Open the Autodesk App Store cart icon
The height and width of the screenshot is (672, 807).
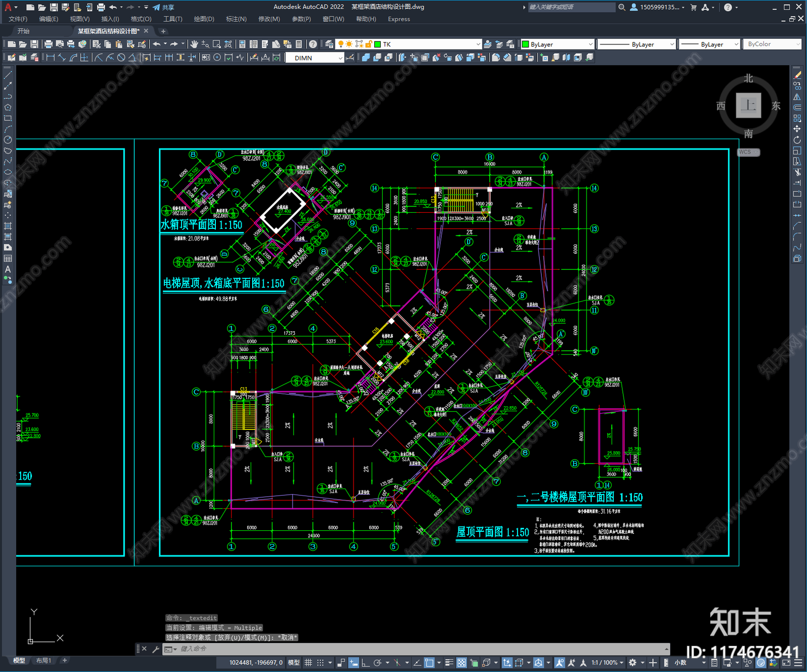(x=694, y=7)
